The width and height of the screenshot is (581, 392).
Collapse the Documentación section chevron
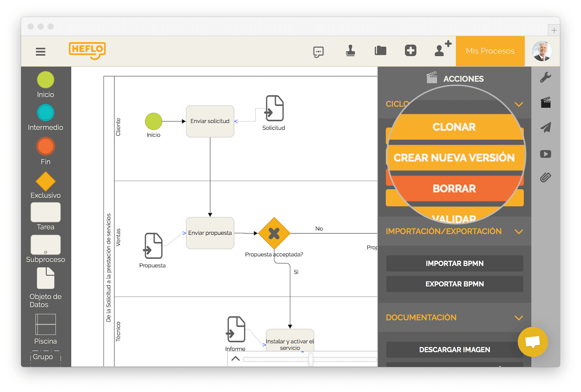coord(519,318)
